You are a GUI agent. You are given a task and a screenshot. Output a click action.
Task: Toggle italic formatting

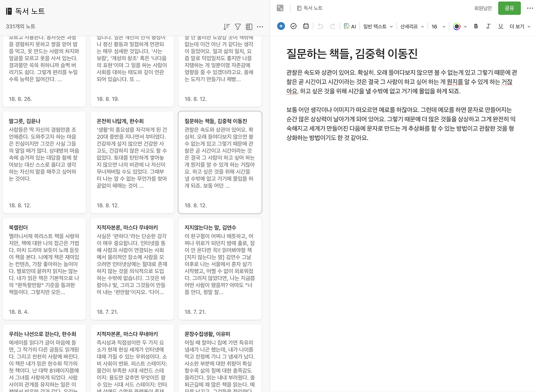(x=488, y=26)
